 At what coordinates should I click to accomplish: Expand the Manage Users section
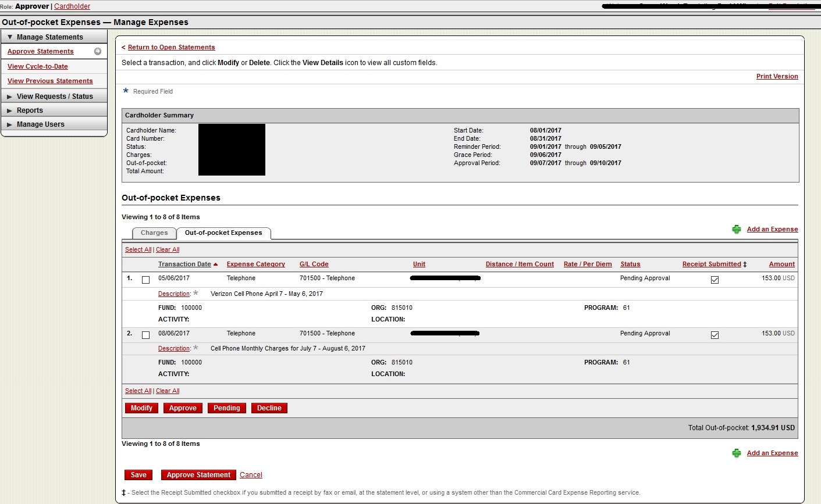pos(54,124)
